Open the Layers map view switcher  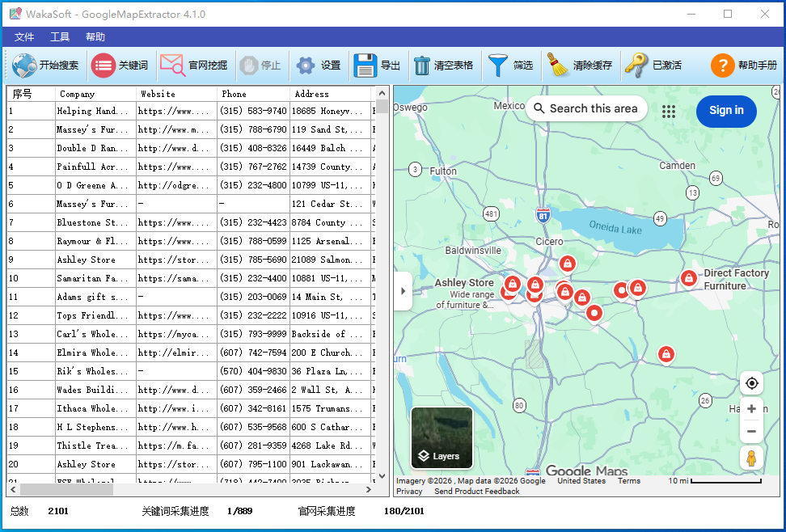[x=442, y=437]
